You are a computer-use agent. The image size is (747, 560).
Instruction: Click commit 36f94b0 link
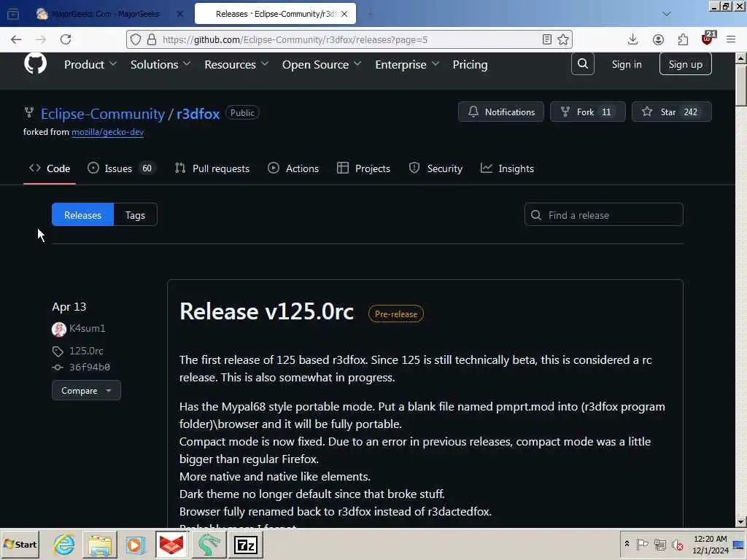[90, 367]
